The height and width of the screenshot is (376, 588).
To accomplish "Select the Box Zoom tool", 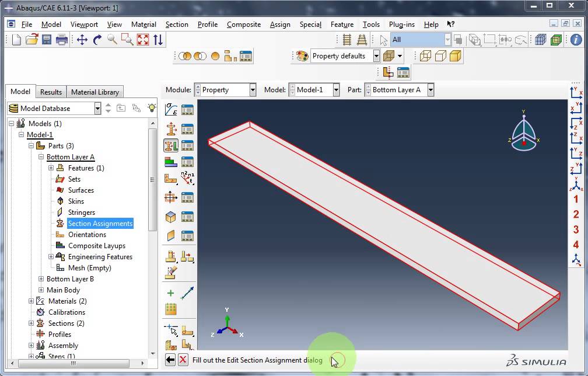I will (x=127, y=39).
